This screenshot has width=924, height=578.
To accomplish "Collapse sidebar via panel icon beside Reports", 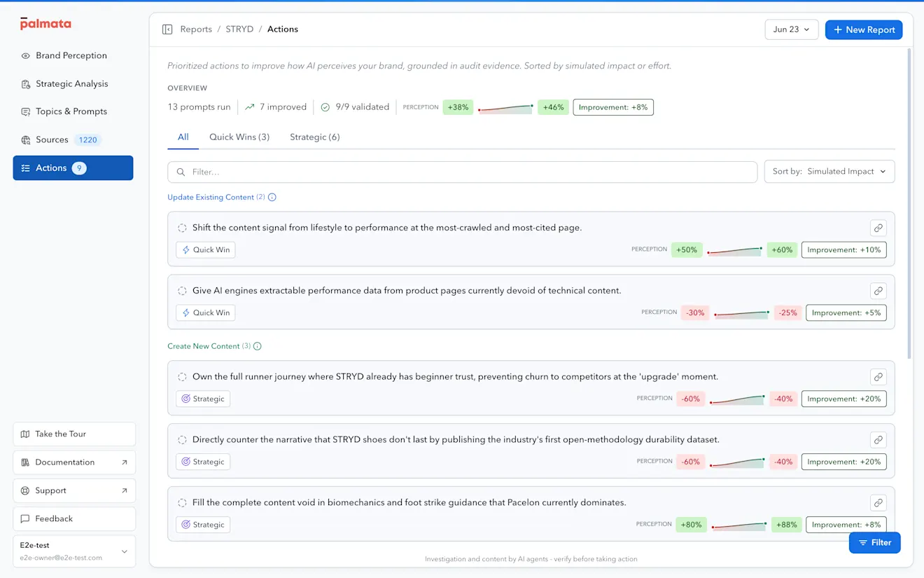I will click(167, 29).
